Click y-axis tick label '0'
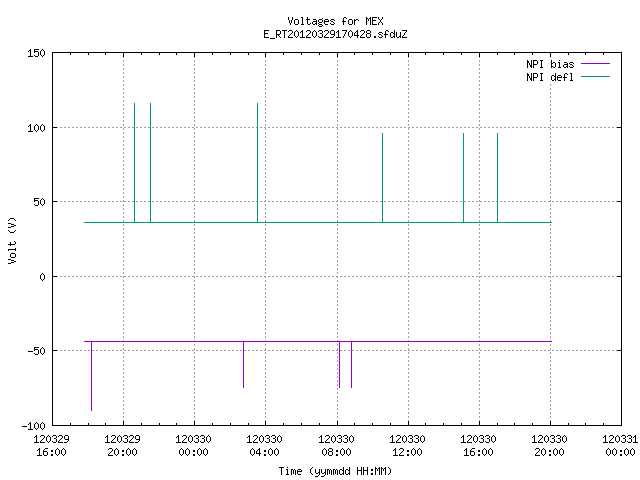The image size is (640, 480). [x=42, y=277]
